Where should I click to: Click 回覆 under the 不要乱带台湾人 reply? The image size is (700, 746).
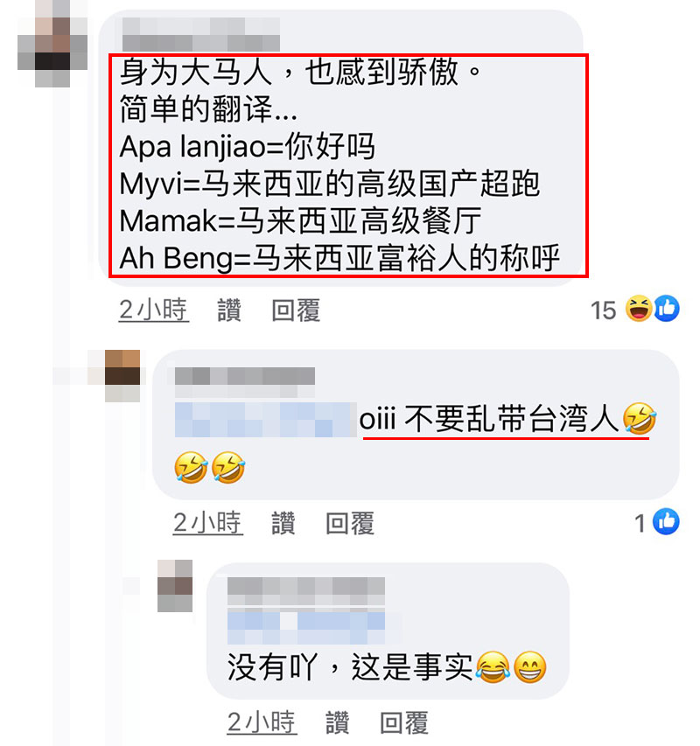(x=350, y=523)
